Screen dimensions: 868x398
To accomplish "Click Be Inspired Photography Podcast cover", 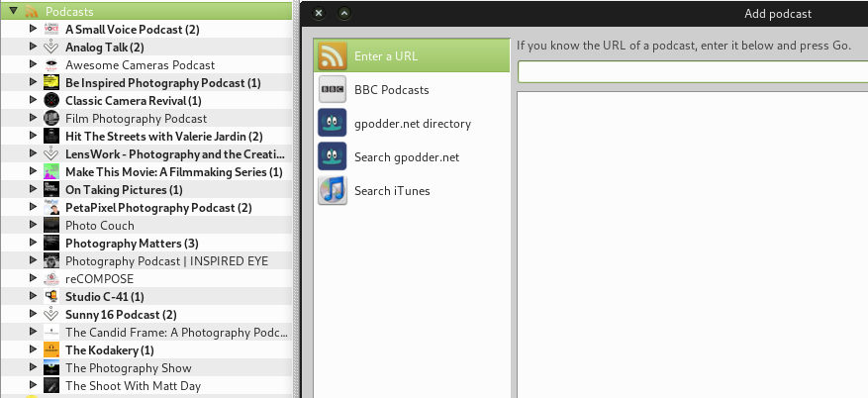I will point(50,82).
